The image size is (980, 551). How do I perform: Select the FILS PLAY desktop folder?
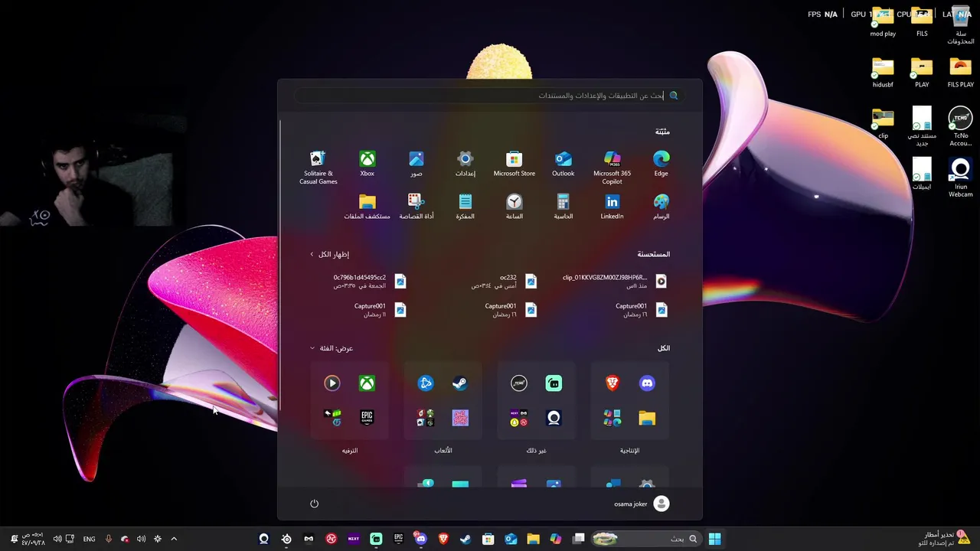960,73
